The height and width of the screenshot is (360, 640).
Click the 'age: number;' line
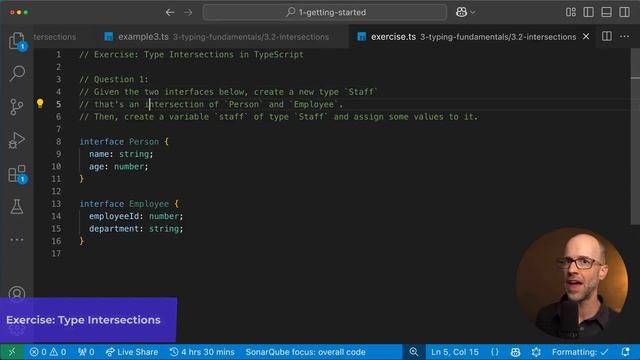pos(119,167)
